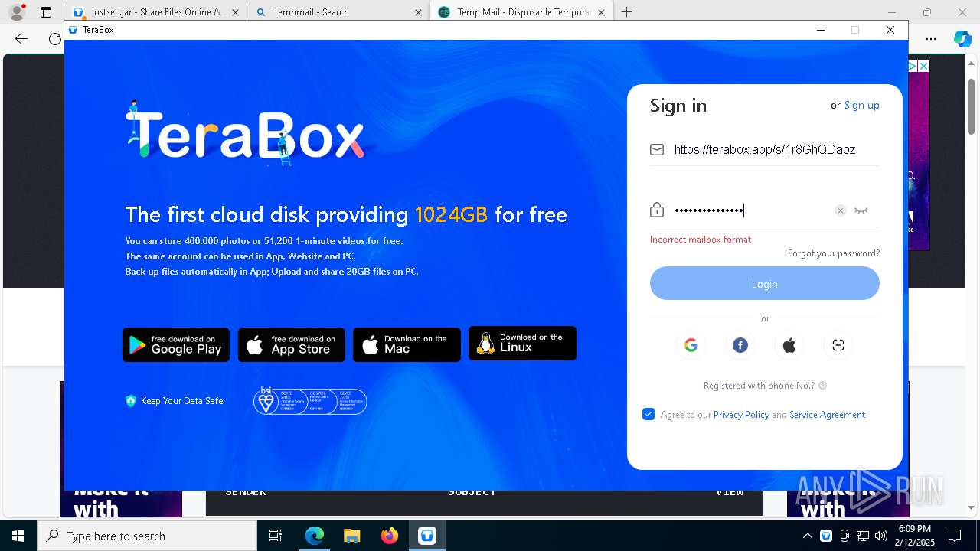Image resolution: width=980 pixels, height=551 pixels.
Task: Click the Sign up link
Action: [861, 106]
